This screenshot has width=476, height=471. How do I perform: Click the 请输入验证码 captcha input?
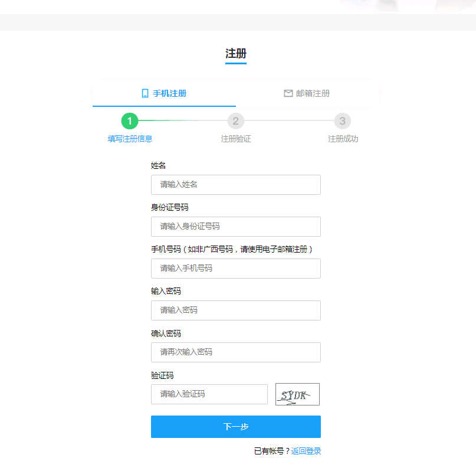tap(209, 394)
